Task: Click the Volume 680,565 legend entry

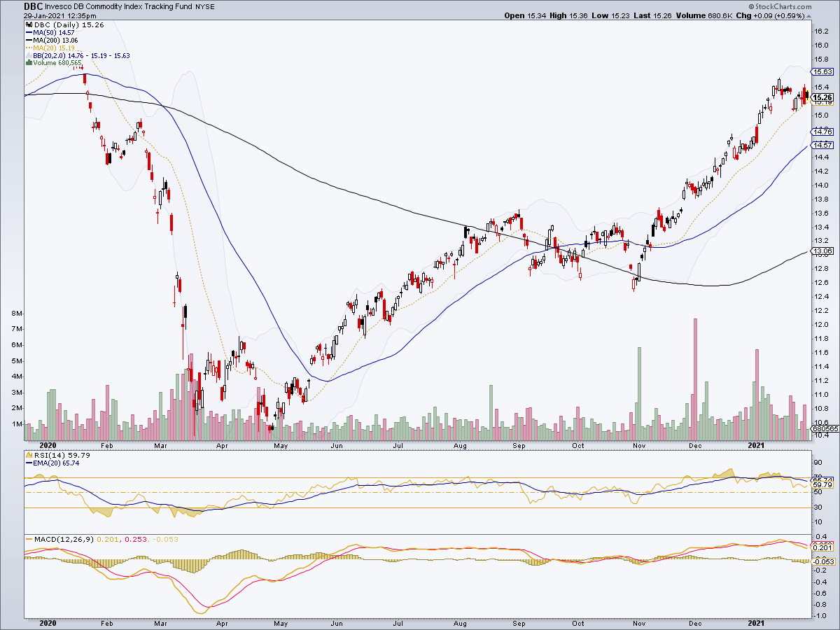Action: pos(57,62)
